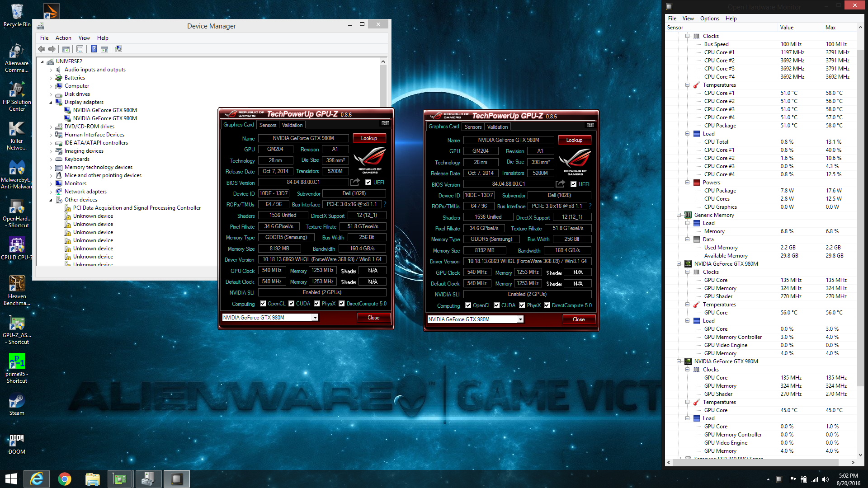Collapse Powers node in Open Hardware Monitor
Screen dimensions: 868x488
(687, 183)
